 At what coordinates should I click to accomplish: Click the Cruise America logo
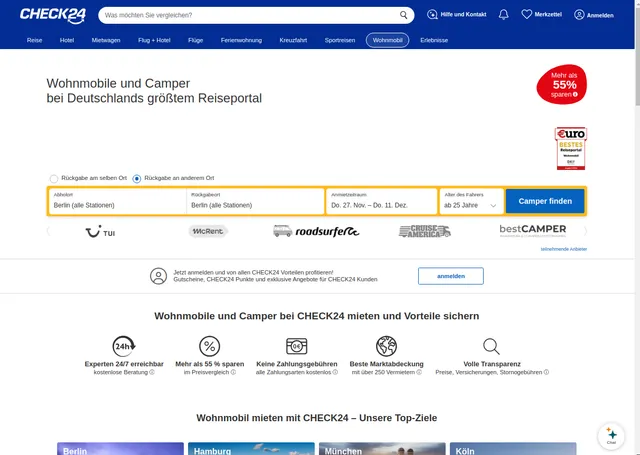424,231
